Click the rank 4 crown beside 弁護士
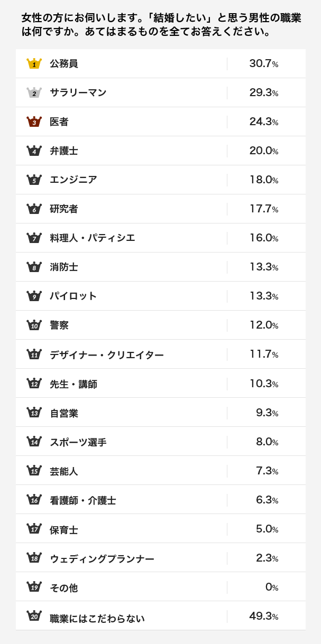Viewport: 321px width, 644px height. [34, 151]
